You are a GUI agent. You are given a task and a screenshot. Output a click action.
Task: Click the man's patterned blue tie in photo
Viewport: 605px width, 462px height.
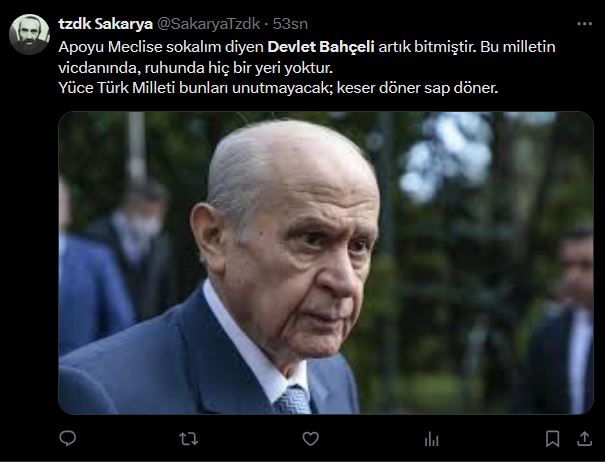(292, 400)
